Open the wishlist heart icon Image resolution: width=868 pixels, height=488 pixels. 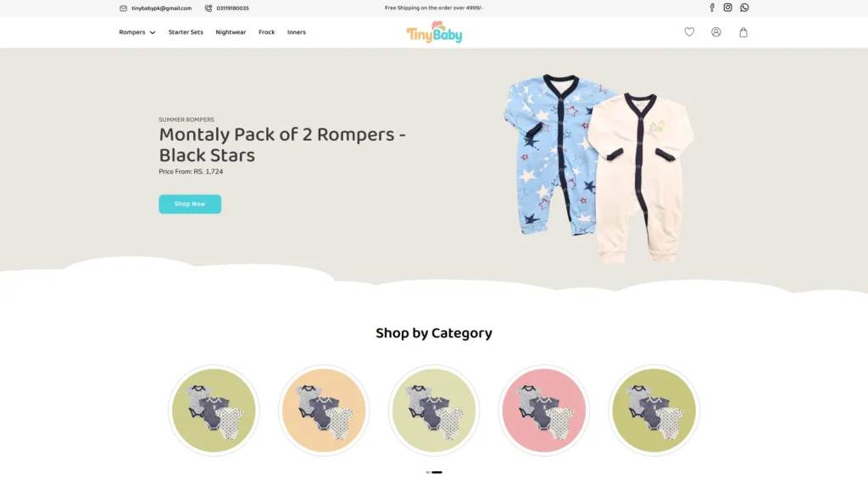pyautogui.click(x=689, y=32)
